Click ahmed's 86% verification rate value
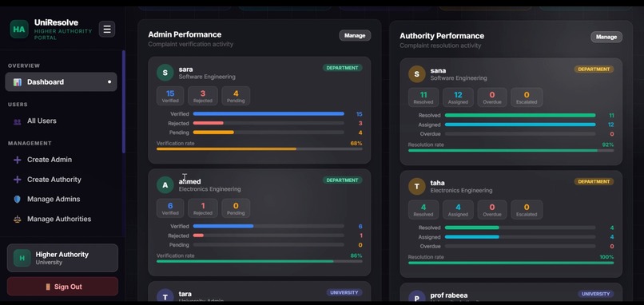Screen dimensions: 644x305 coord(356,255)
